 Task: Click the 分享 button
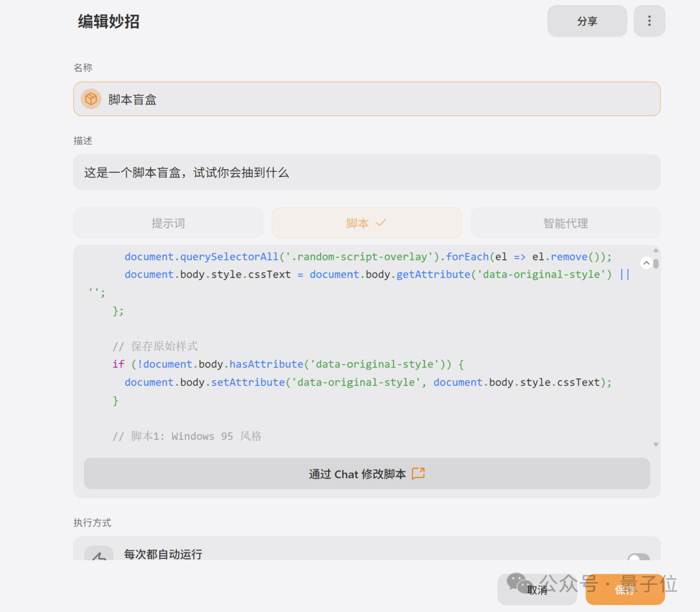pos(587,21)
